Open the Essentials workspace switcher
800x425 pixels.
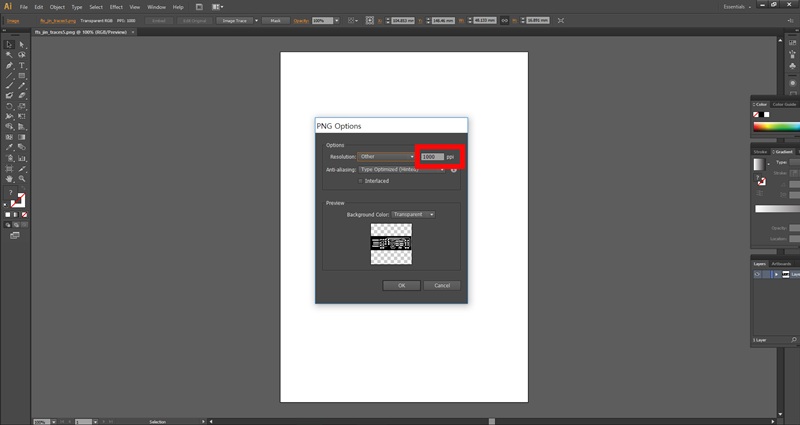(737, 7)
